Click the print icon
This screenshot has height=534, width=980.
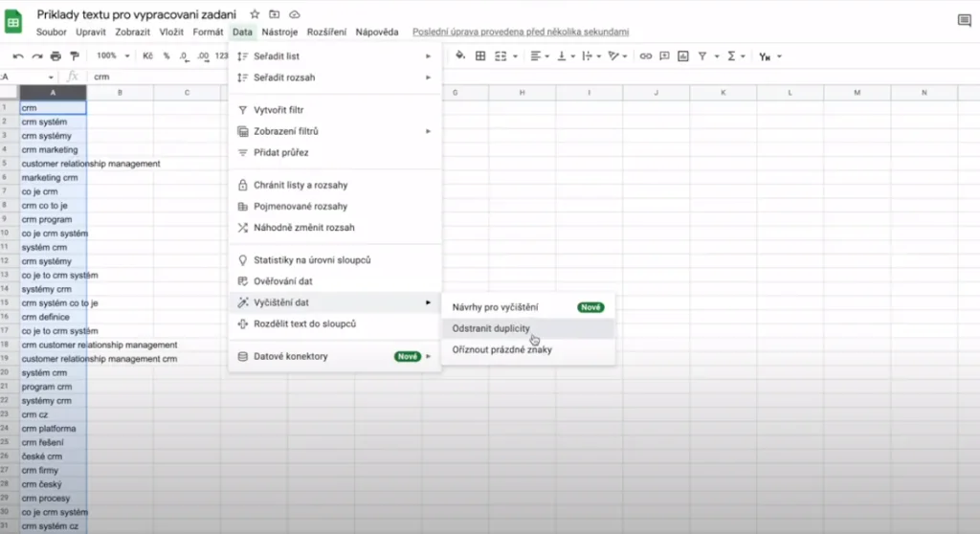56,56
